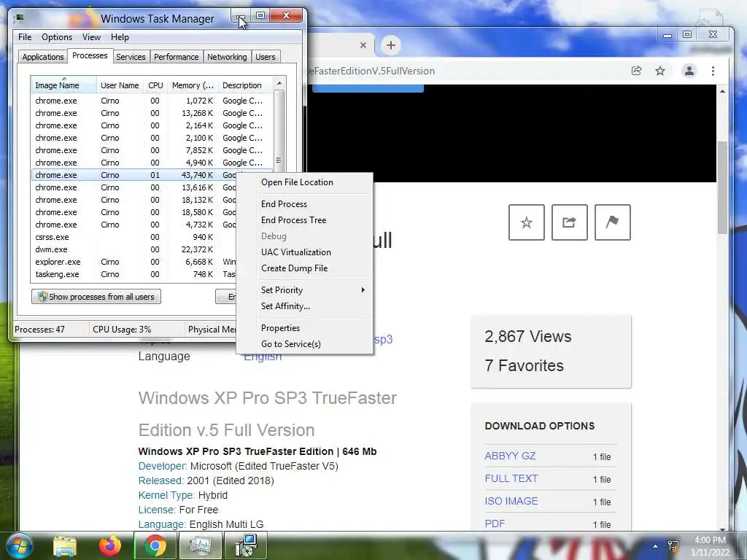Sort processes by User Name column
This screenshot has height=560, width=747.
pyautogui.click(x=120, y=85)
